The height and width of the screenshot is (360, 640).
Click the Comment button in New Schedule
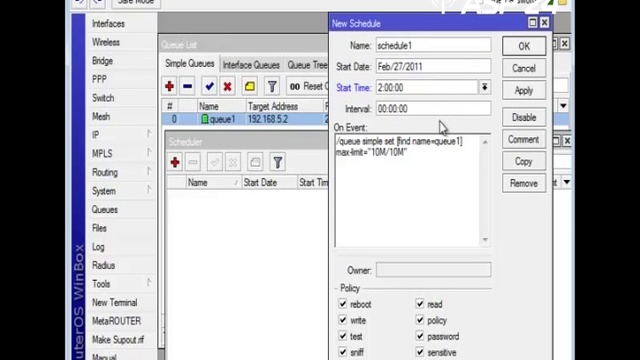pyautogui.click(x=524, y=140)
